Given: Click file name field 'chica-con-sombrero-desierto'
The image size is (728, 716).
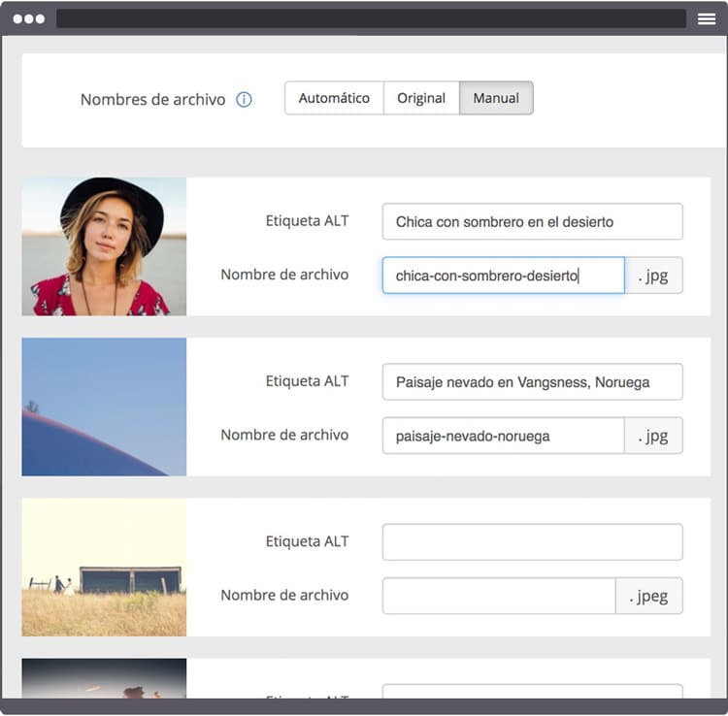Looking at the screenshot, I should pyautogui.click(x=503, y=276).
